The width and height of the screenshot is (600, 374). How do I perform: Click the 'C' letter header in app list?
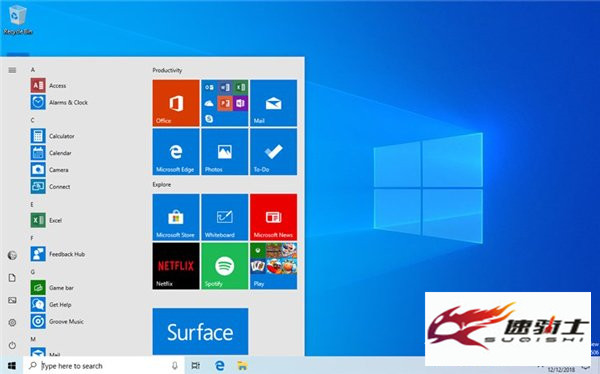[x=33, y=120]
